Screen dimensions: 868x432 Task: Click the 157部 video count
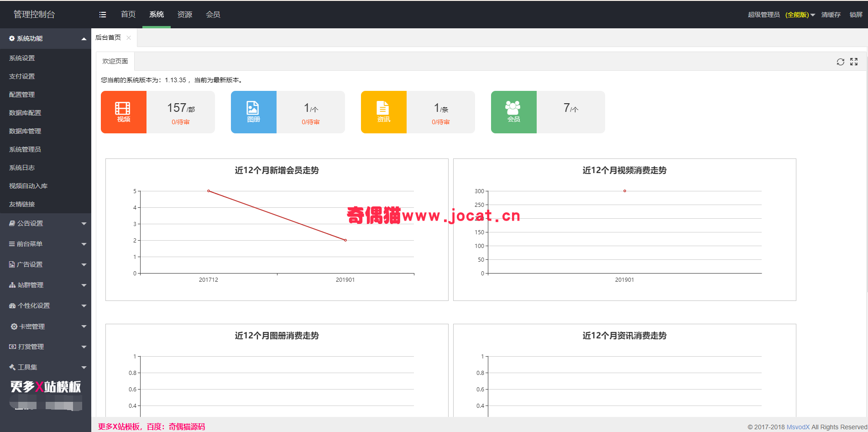tap(181, 108)
